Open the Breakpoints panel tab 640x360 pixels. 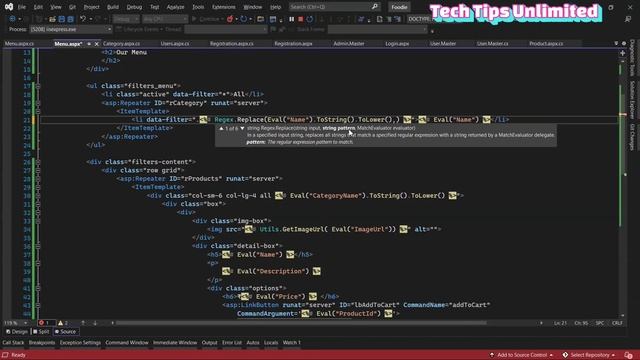point(42,343)
